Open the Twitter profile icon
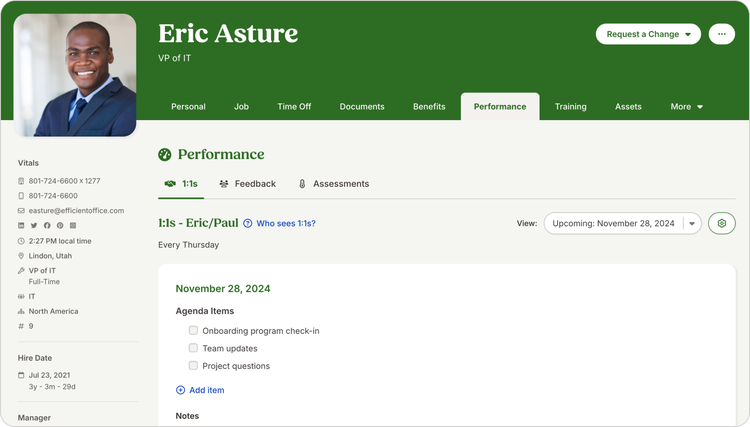This screenshot has width=750, height=427. click(x=34, y=226)
